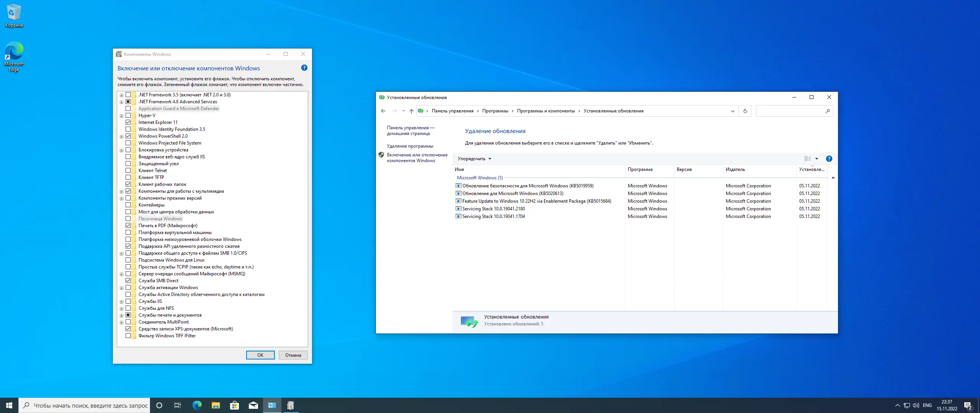
Task: Click the refresh button in address bar
Action: click(x=745, y=111)
